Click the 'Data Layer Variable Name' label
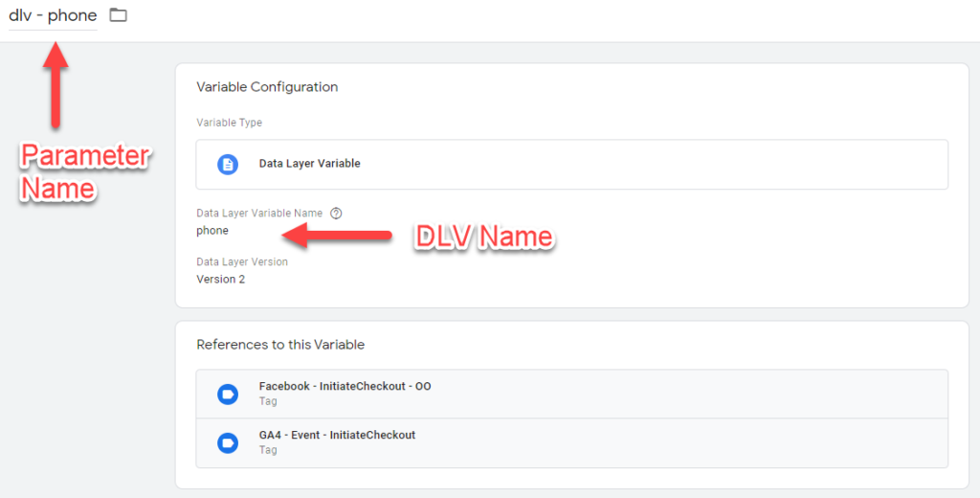Image resolution: width=980 pixels, height=498 pixels. pyautogui.click(x=260, y=214)
